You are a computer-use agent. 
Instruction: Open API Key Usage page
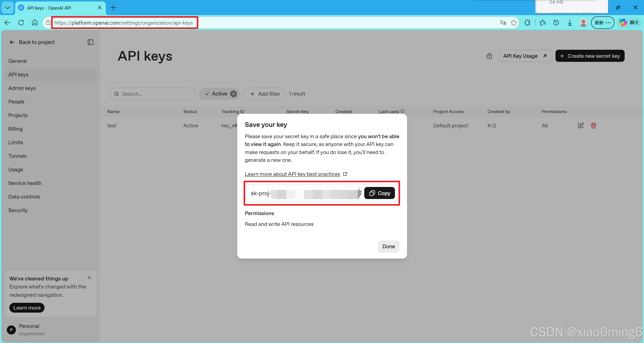[x=525, y=56]
